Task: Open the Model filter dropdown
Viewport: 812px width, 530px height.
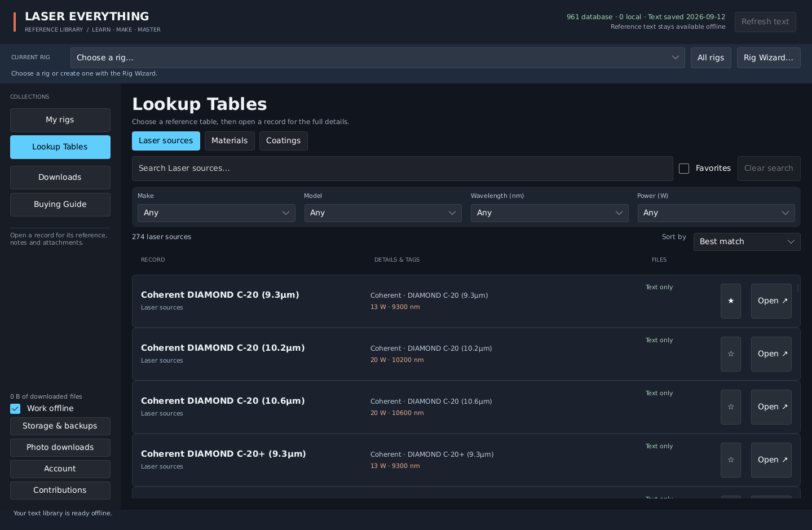Action: click(383, 213)
